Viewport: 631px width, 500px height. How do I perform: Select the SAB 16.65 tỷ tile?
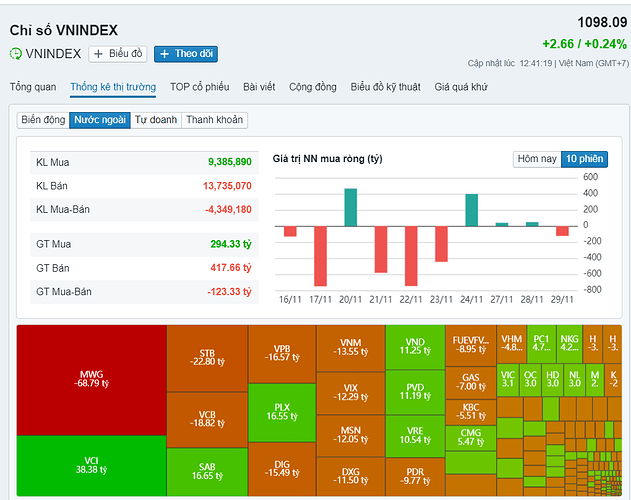[x=207, y=472]
